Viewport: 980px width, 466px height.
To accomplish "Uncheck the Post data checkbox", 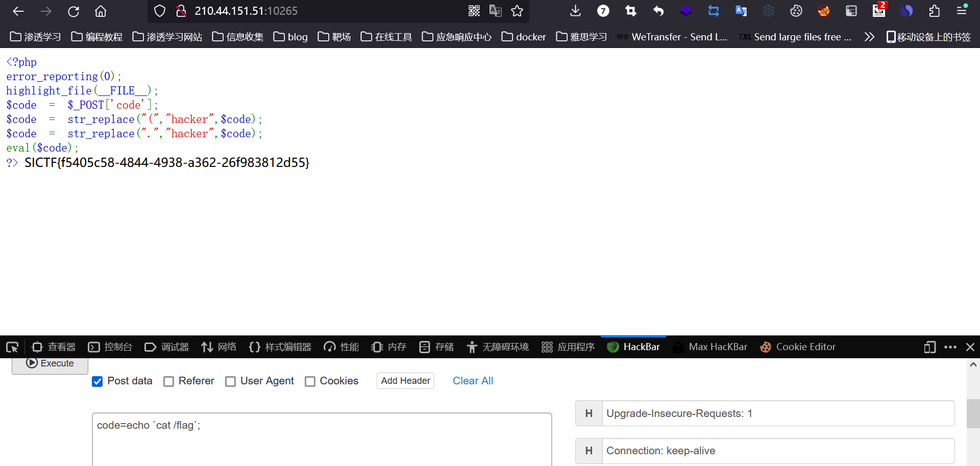I will pyautogui.click(x=97, y=381).
